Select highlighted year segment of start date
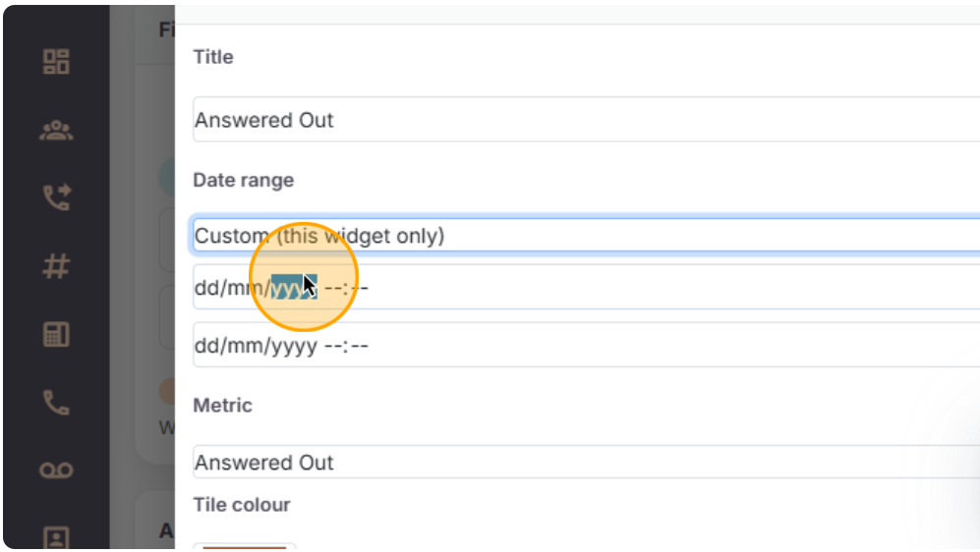 coord(294,288)
